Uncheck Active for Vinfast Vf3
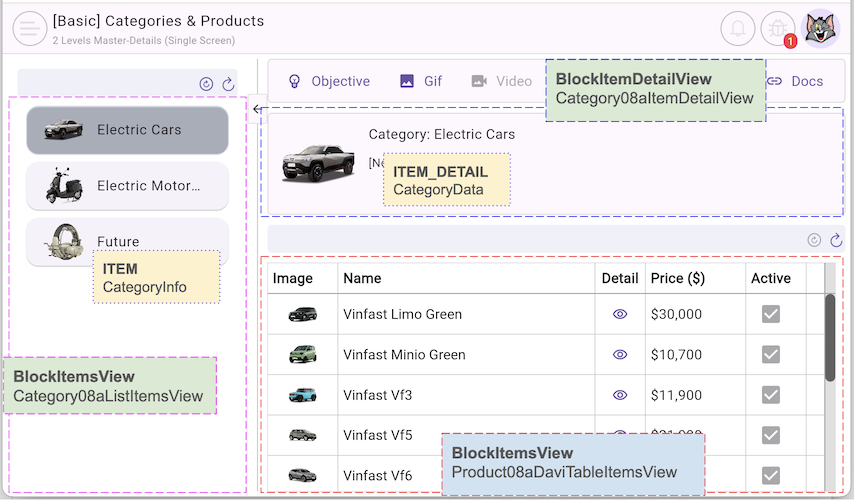 (771, 395)
